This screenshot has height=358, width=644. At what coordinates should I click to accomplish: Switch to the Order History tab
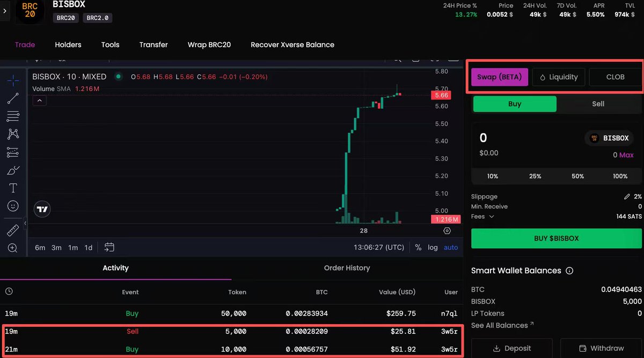[347, 268]
